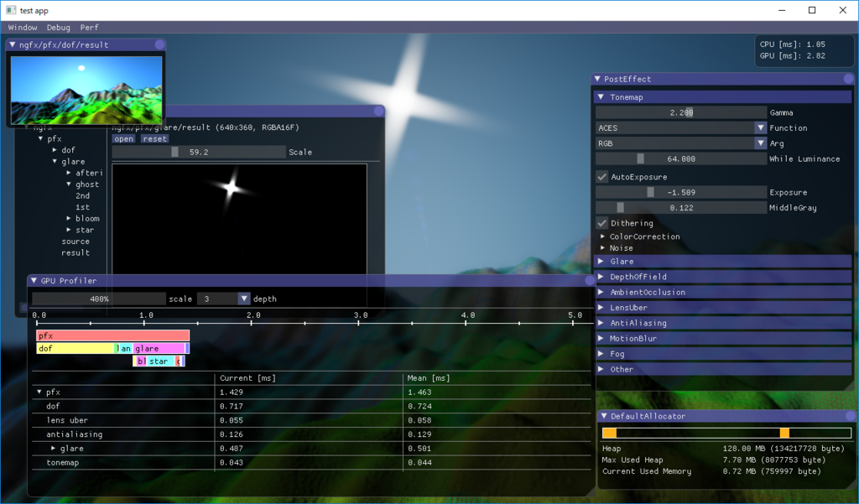Viewport: 859px width, 504px height.
Task: Open the Window menu
Action: point(23,28)
